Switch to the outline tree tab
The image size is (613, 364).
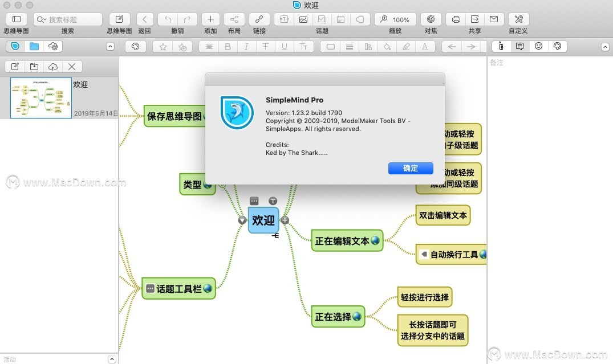click(501, 47)
